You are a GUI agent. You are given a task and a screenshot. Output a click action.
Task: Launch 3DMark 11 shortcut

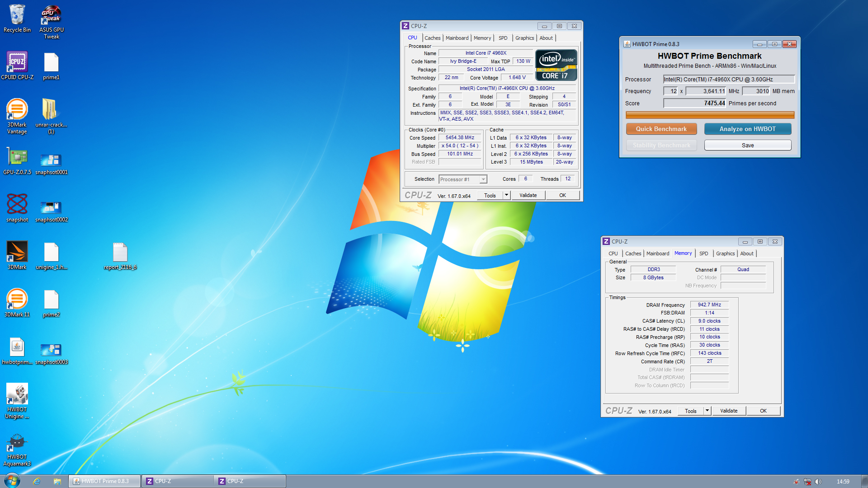click(17, 303)
